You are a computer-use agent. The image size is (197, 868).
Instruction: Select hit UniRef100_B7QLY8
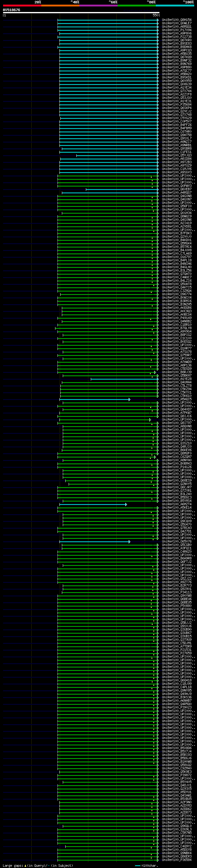click(177, 328)
